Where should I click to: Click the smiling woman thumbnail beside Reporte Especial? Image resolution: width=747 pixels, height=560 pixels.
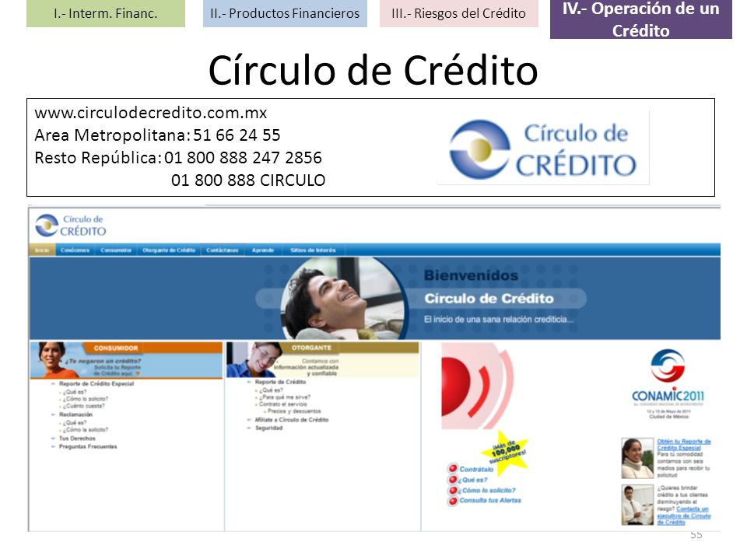[x=637, y=458]
